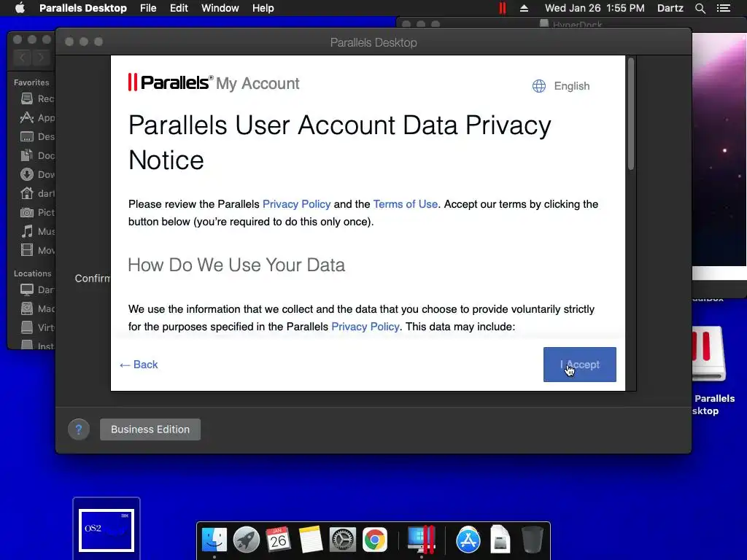Viewport: 747px width, 560px height.
Task: Open App Store from the Dock
Action: click(468, 540)
